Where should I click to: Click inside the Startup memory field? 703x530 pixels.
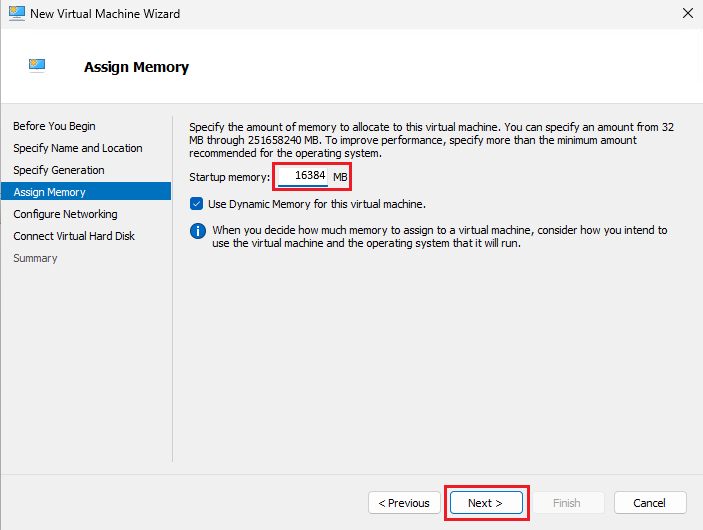pyautogui.click(x=302, y=177)
